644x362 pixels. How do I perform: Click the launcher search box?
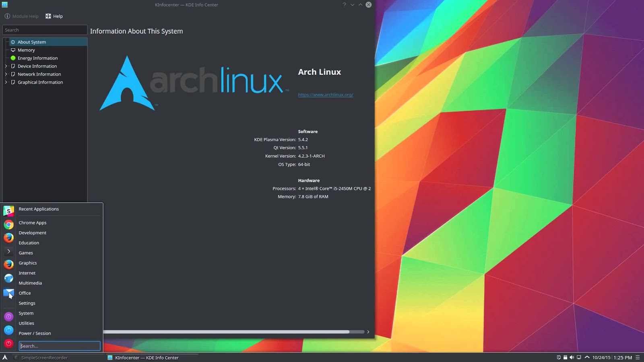(x=60, y=346)
